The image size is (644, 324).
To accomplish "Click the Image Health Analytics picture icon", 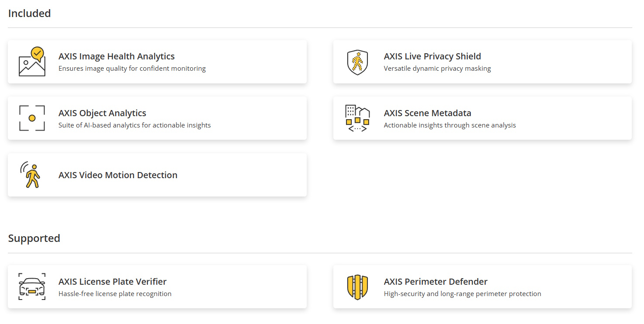I will [32, 62].
